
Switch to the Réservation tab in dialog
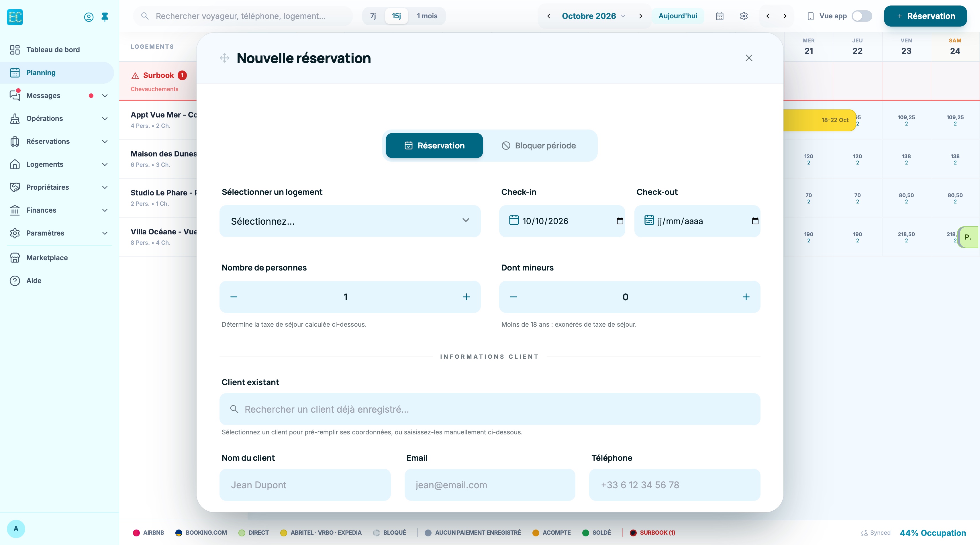tap(434, 145)
